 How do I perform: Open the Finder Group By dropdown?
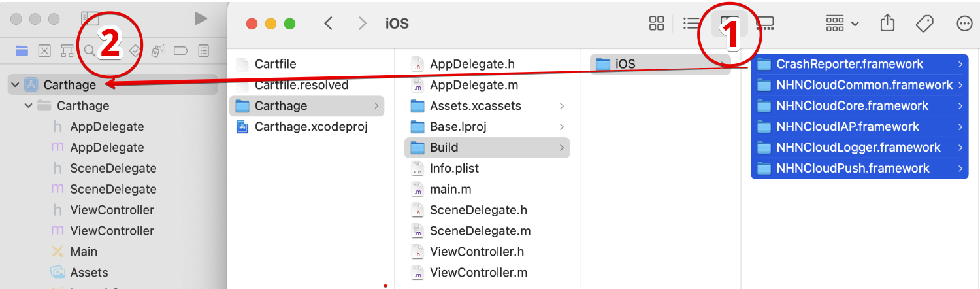842,24
